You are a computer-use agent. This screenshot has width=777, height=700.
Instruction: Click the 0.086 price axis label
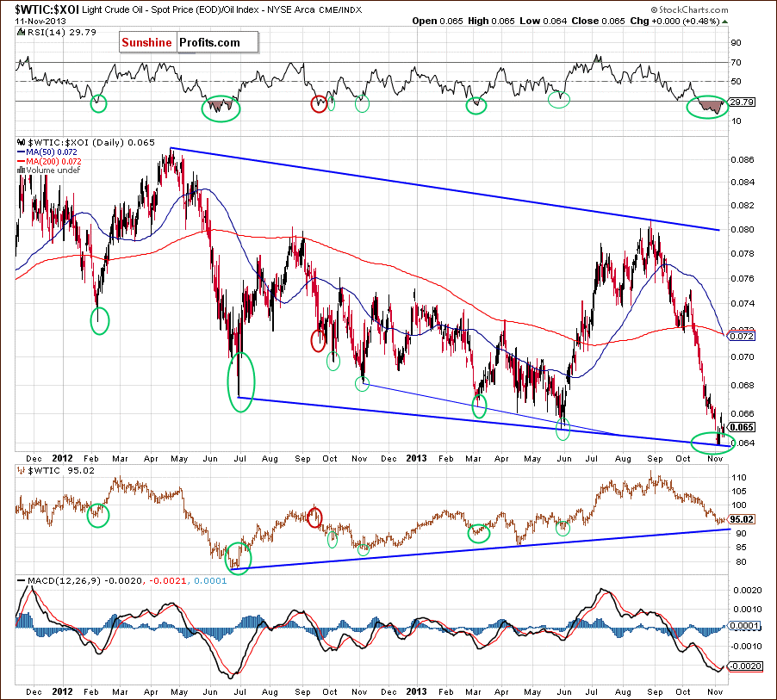click(x=743, y=160)
